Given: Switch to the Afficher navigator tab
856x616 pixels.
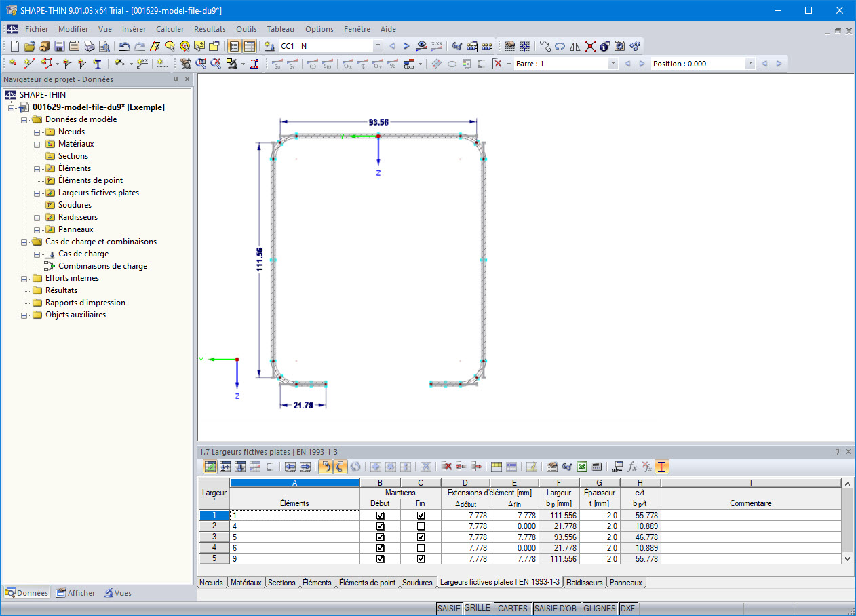Looking at the screenshot, I should [x=76, y=593].
